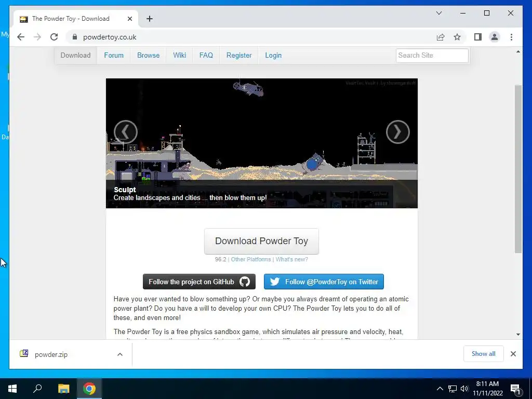This screenshot has width=532, height=399.
Task: Follow @PowderToy on Twitter
Action: pos(324,282)
